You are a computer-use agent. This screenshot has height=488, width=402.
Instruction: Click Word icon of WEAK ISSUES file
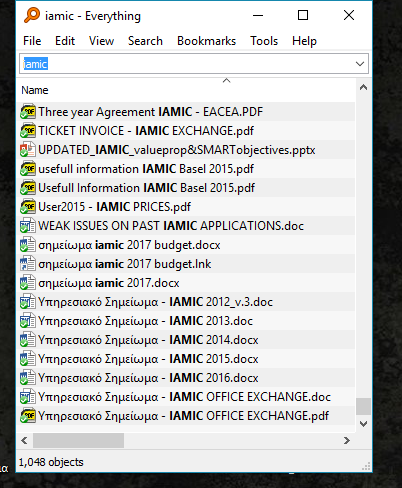(28, 226)
